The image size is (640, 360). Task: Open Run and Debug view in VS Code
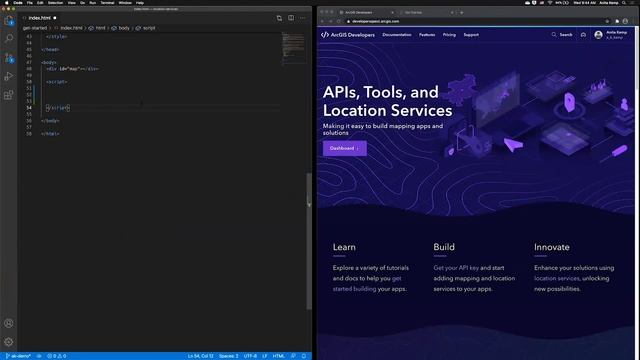9,76
